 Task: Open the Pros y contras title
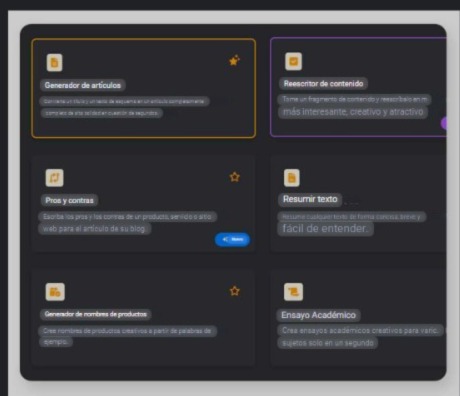[x=69, y=200]
